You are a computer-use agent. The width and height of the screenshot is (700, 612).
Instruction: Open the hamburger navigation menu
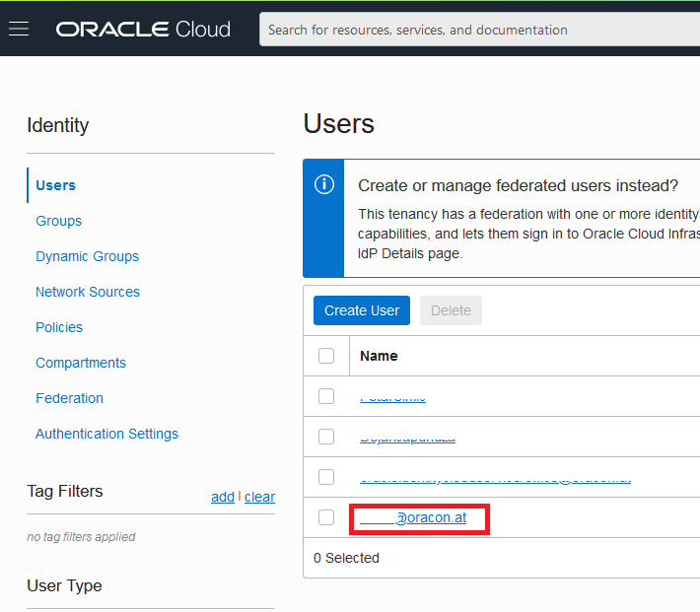(19, 29)
